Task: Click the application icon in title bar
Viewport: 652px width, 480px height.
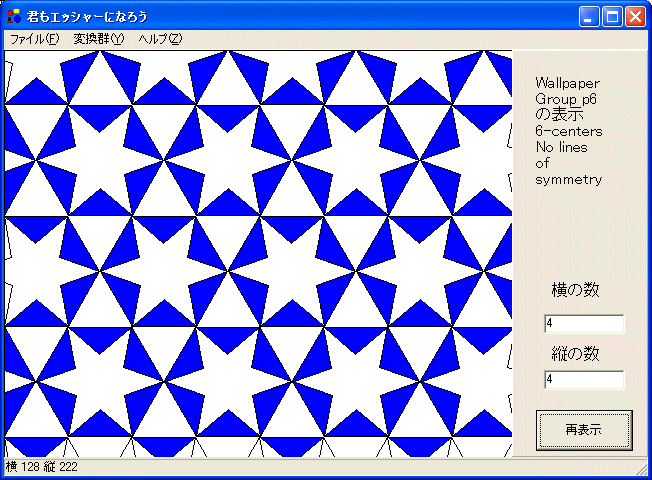Action: (14, 16)
